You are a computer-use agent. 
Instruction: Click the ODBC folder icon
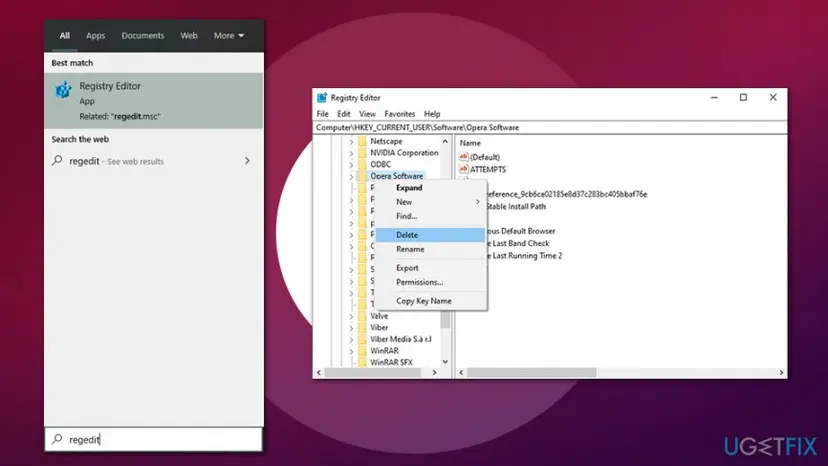point(362,164)
